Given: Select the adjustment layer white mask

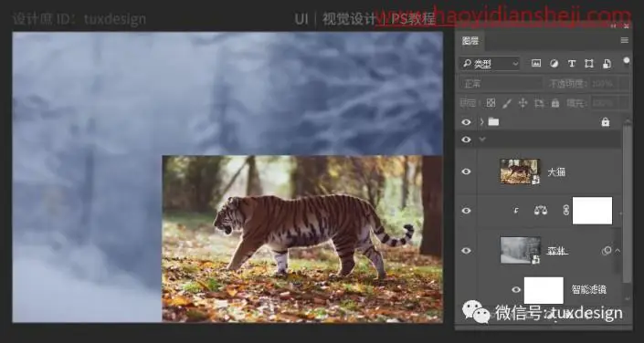Looking at the screenshot, I should click(592, 211).
